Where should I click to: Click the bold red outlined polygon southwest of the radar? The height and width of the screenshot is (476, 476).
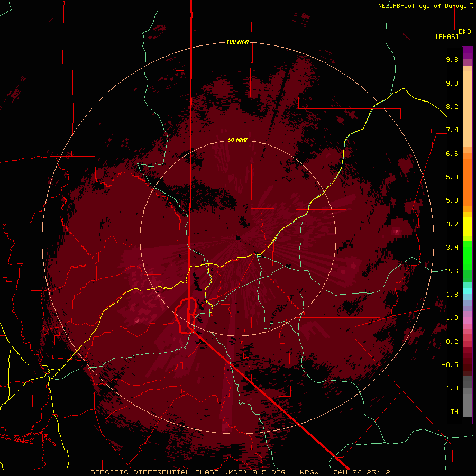[186, 316]
